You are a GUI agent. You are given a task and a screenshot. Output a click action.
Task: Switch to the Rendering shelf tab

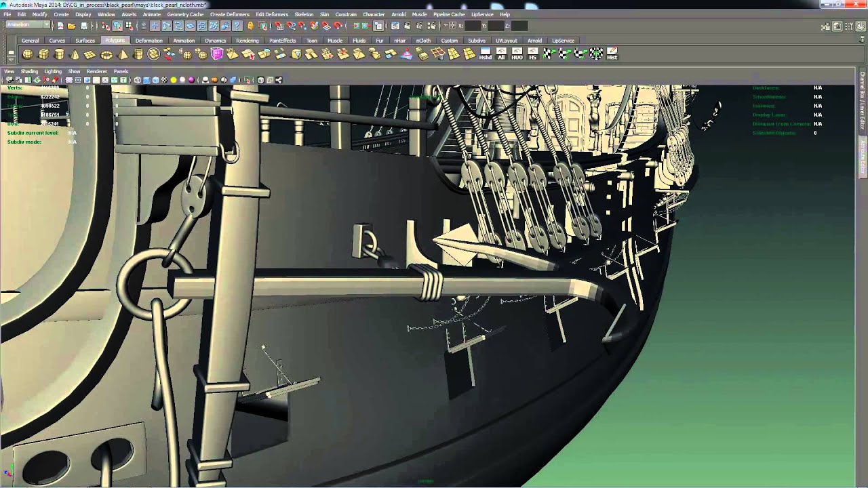click(x=247, y=41)
